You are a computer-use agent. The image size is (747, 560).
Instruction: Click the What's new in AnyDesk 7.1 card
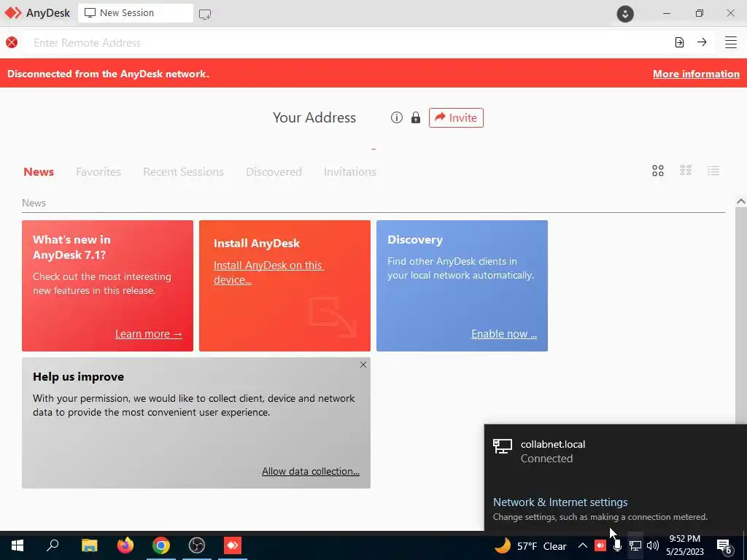coord(108,286)
